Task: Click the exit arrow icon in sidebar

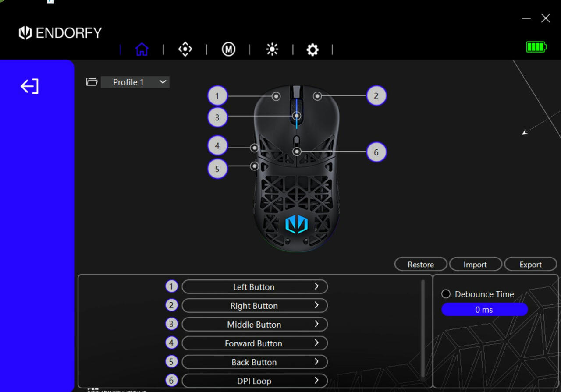Action: [x=30, y=86]
